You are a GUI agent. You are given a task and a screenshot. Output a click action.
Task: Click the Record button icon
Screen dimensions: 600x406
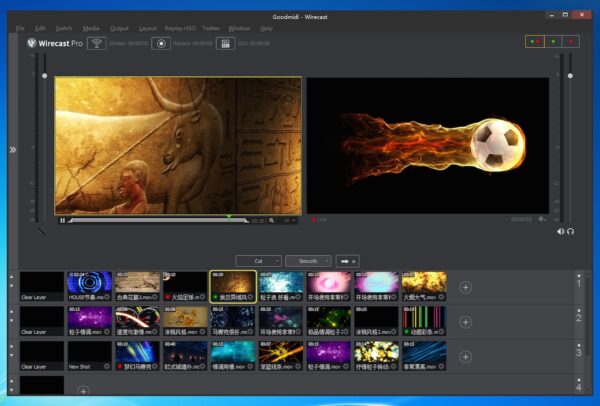tap(160, 44)
